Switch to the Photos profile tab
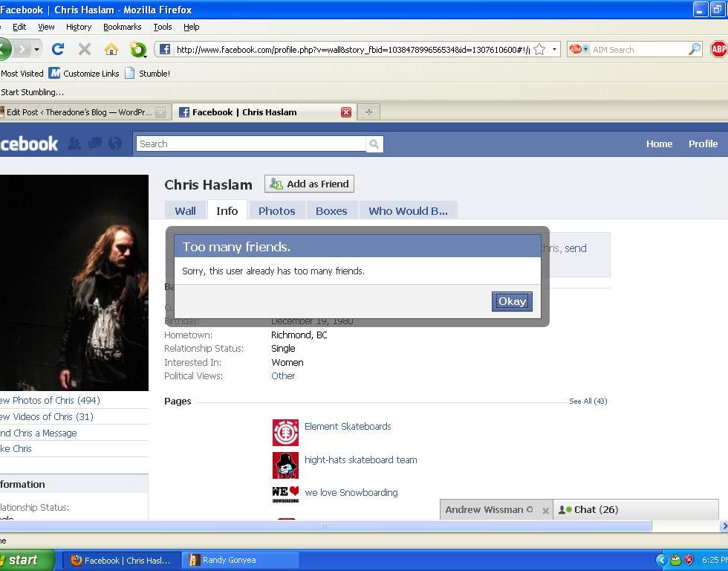The width and height of the screenshot is (728, 571). [276, 211]
